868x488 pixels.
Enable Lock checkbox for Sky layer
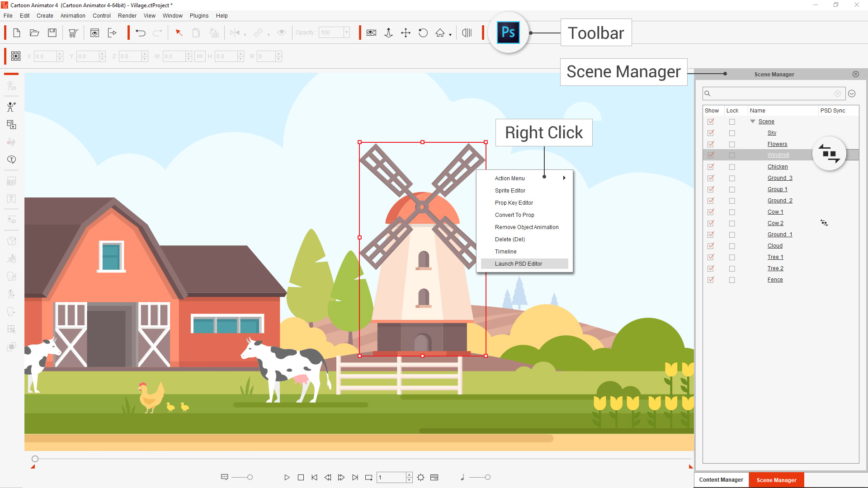coord(732,133)
